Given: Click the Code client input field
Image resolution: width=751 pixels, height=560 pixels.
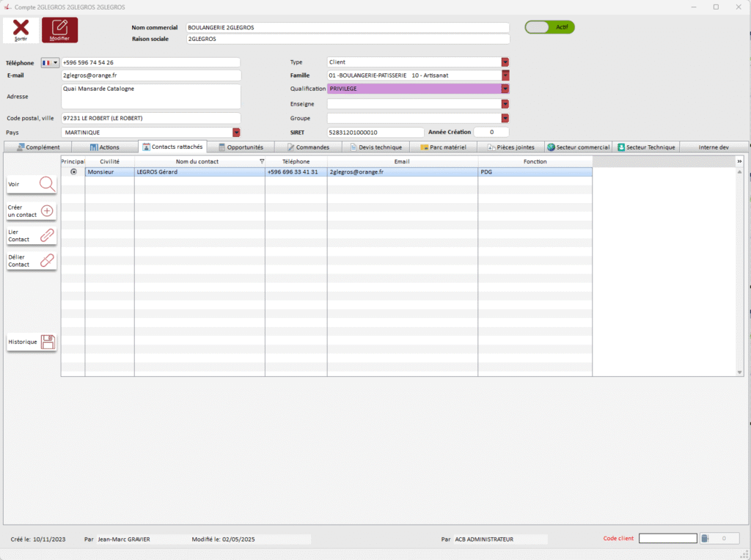Looking at the screenshot, I should point(667,539).
